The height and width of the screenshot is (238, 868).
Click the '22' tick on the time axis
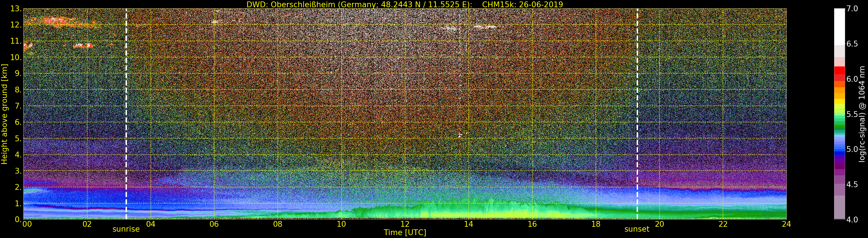pyautogui.click(x=723, y=224)
